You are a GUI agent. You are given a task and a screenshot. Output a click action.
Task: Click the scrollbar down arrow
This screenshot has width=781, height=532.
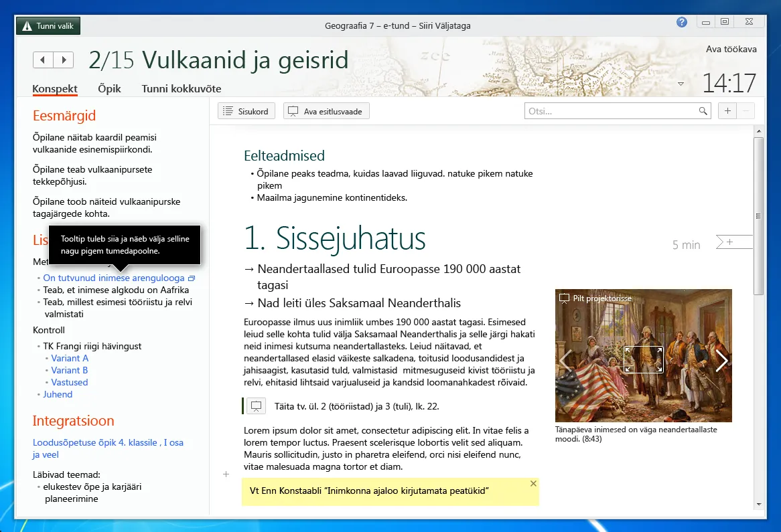coord(759,504)
